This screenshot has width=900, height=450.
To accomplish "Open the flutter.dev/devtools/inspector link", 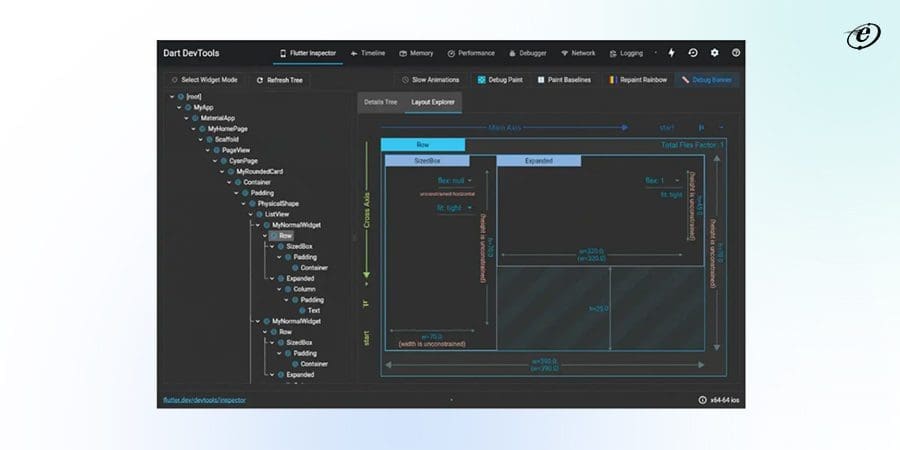I will pos(204,400).
